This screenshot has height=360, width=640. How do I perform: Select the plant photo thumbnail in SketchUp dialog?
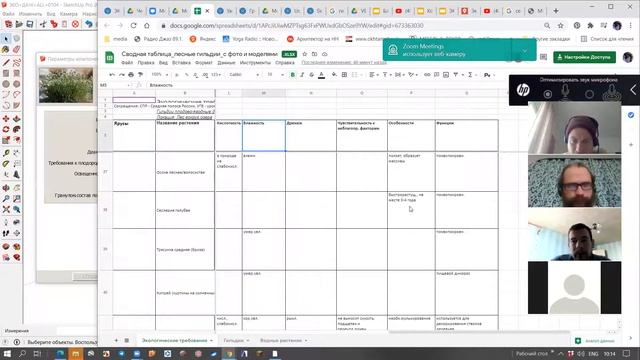coord(66,85)
